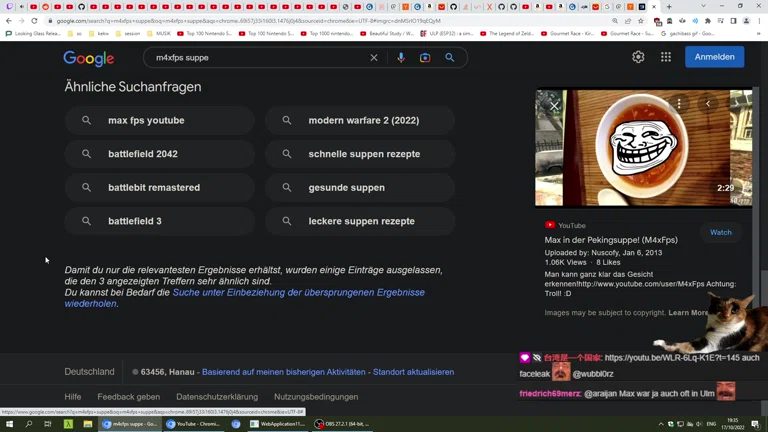Close the image preview panel
768x432 pixels.
pos(554,106)
